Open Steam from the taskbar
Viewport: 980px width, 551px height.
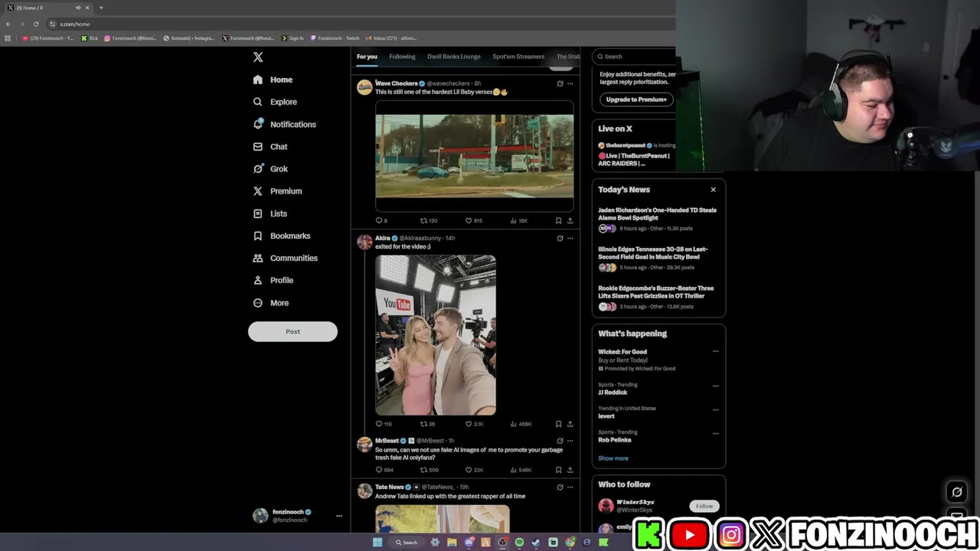[x=536, y=543]
